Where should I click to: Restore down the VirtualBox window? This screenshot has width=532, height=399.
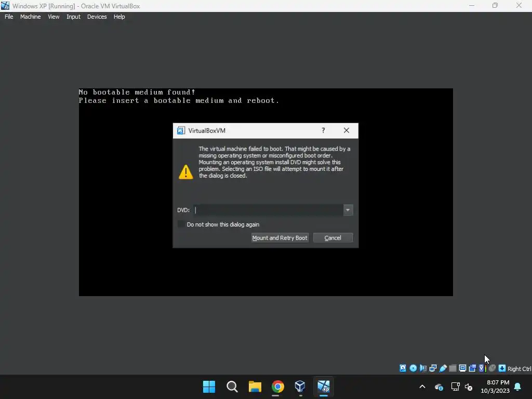pos(495,6)
